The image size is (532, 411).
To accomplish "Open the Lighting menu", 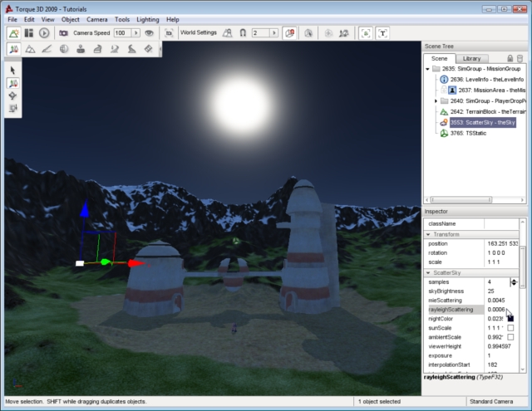I will [x=149, y=19].
